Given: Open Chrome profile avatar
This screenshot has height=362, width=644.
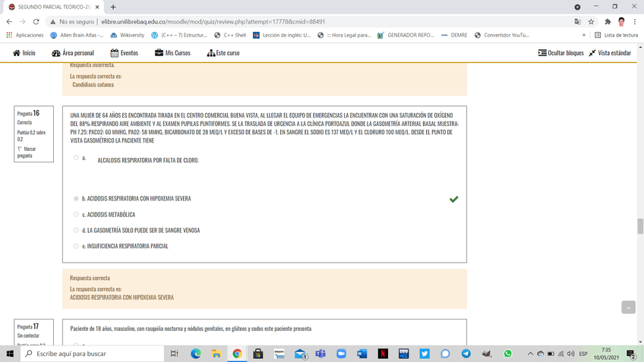Looking at the screenshot, I should [621, 22].
